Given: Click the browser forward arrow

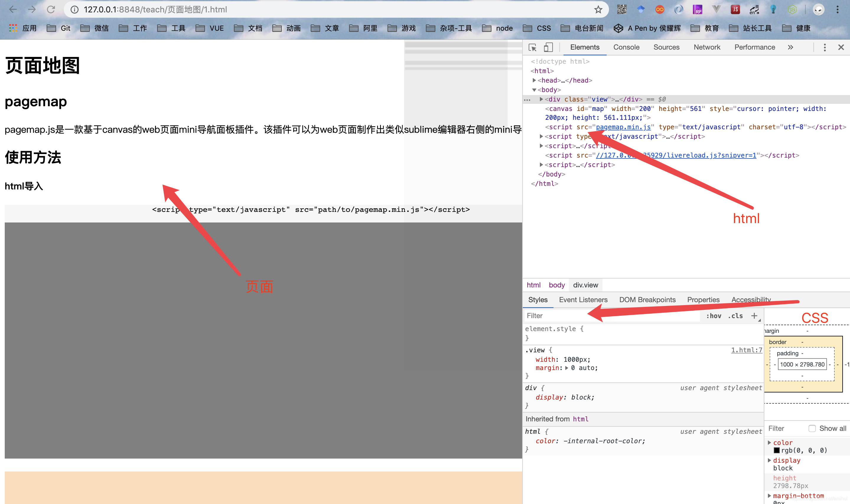Looking at the screenshot, I should click(x=32, y=9).
